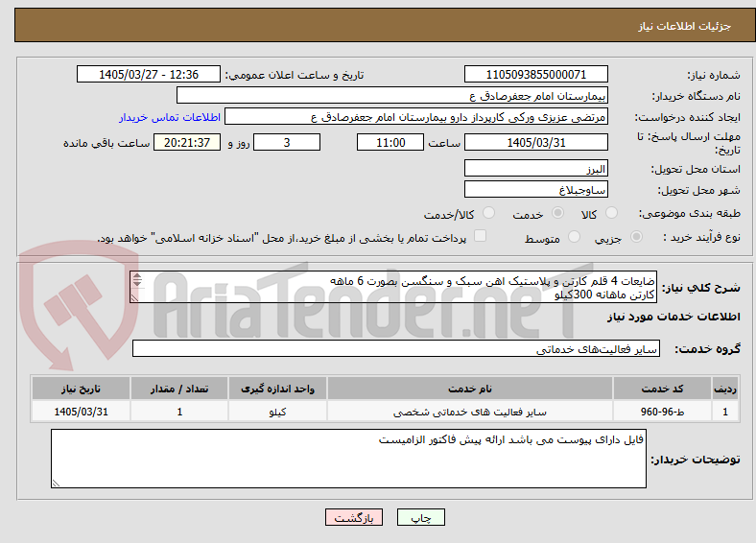Click unit cell کیلو
This screenshot has width=756, height=543.
277,412
